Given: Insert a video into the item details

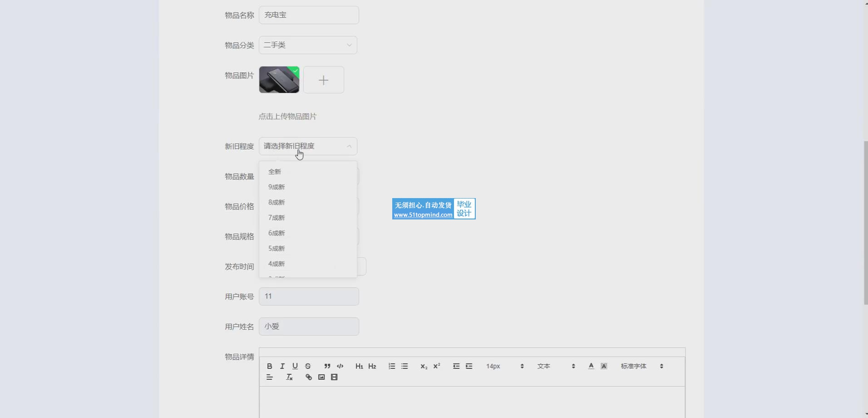Looking at the screenshot, I should pyautogui.click(x=334, y=377).
